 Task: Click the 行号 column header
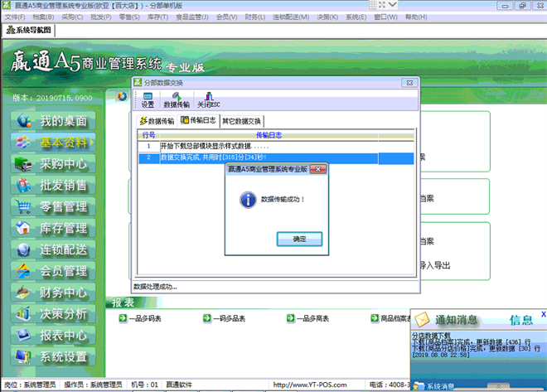tap(148, 135)
